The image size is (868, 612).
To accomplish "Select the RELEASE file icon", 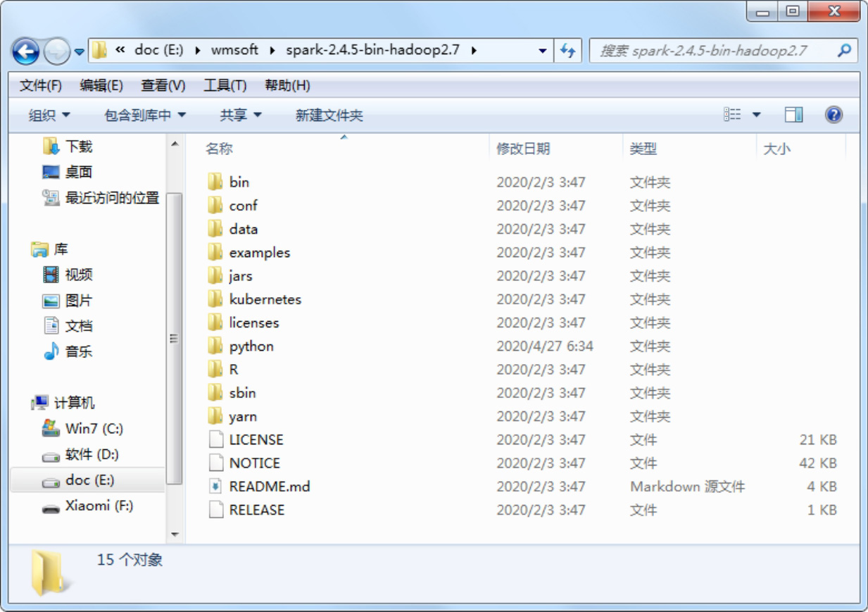I will pos(216,509).
